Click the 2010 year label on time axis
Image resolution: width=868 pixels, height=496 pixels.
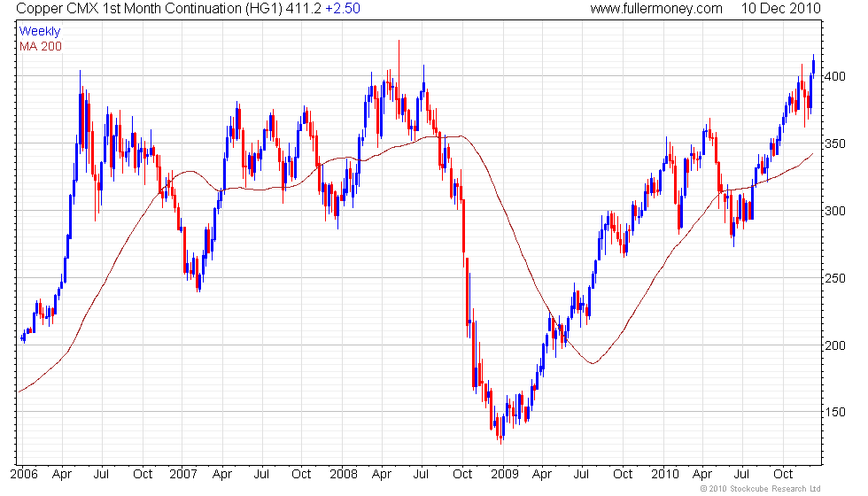pos(665,474)
